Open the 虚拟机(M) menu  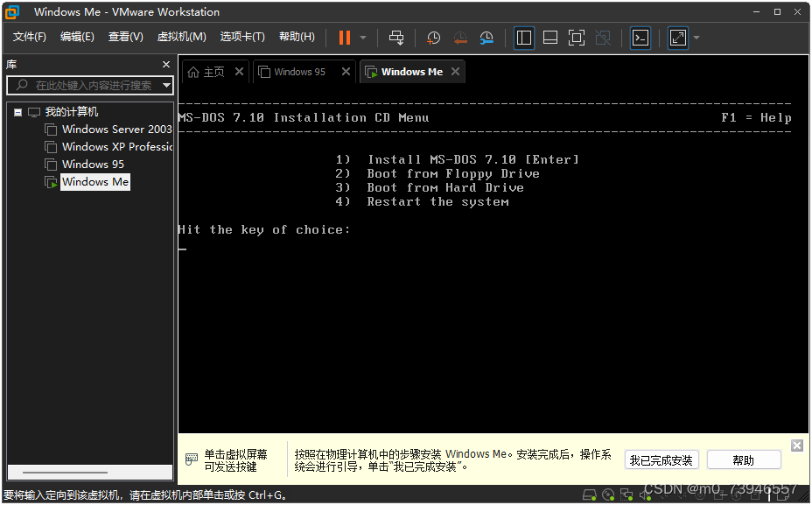click(x=182, y=37)
